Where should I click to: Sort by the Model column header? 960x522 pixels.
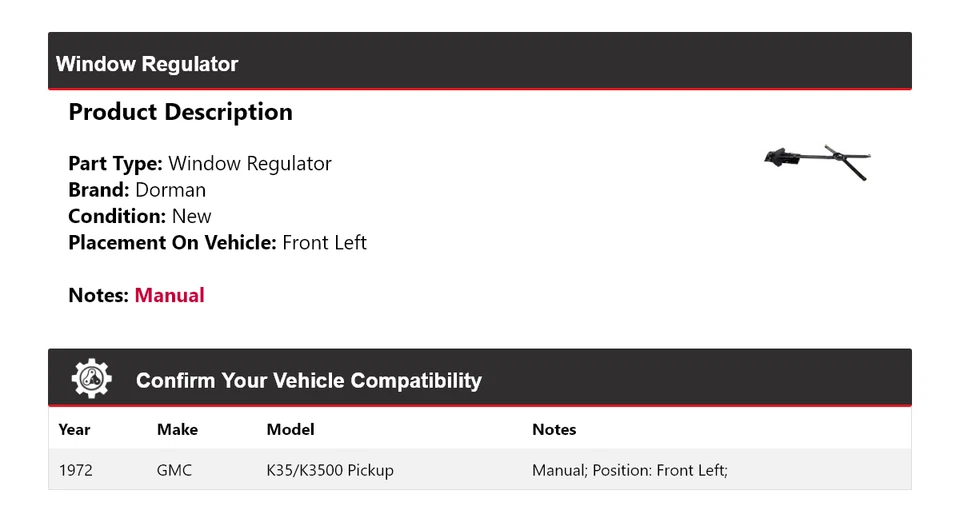click(x=290, y=430)
